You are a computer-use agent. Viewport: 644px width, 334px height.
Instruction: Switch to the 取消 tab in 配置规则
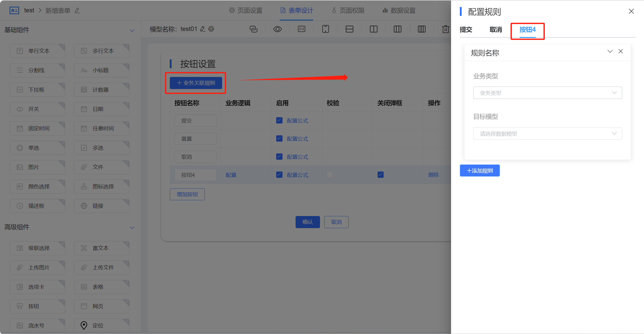pyautogui.click(x=496, y=30)
